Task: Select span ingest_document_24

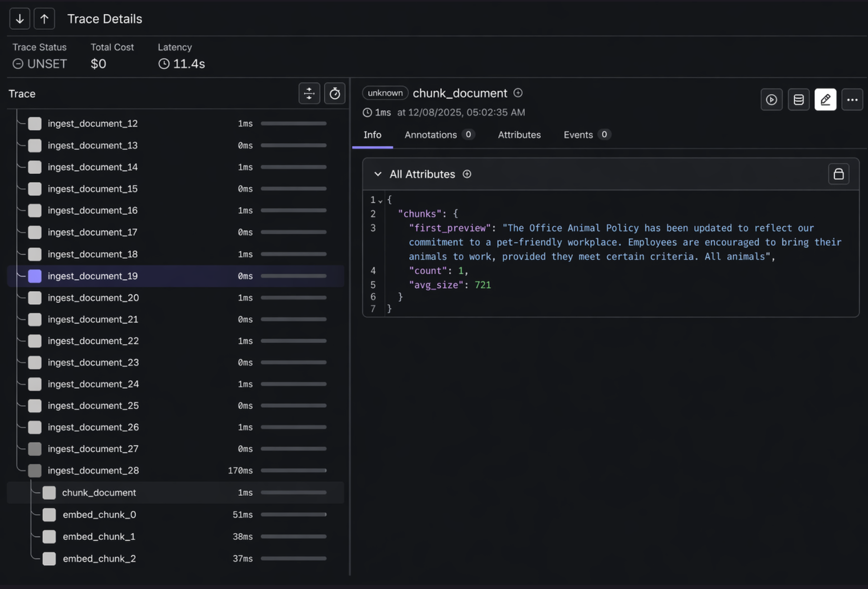Action: 176,384
